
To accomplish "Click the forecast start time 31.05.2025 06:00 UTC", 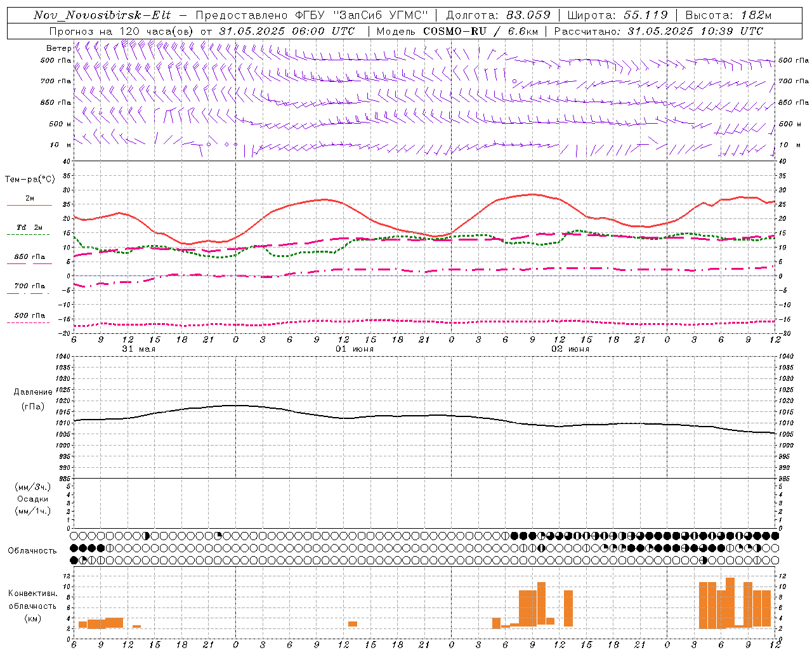I will 287,31.
